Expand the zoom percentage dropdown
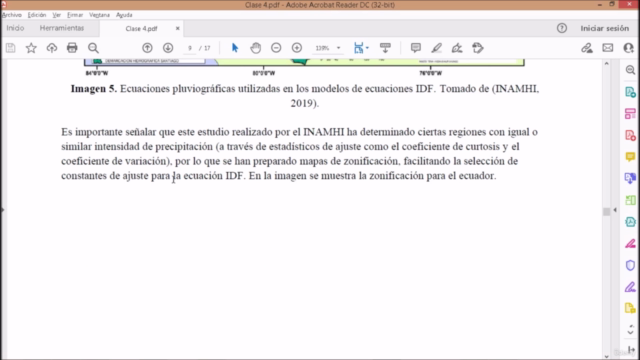Image resolution: width=640 pixels, height=360 pixels. [338, 48]
